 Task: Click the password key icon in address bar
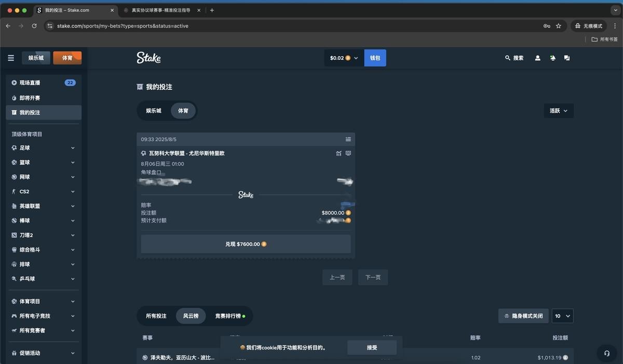(x=547, y=26)
